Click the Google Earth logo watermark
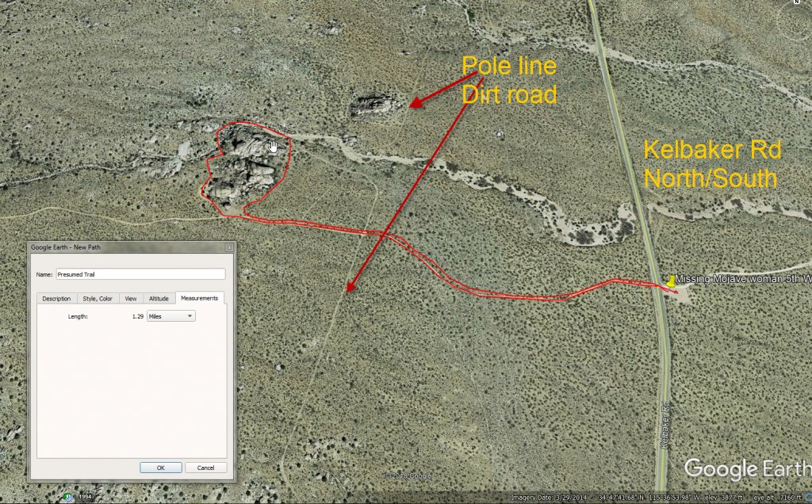 click(x=745, y=468)
